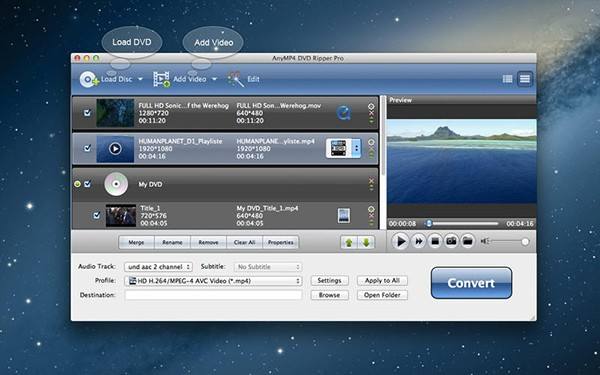Screen dimensions: 600x375
Task: Open snapshot folder icon in preview controls
Action: click(468, 241)
